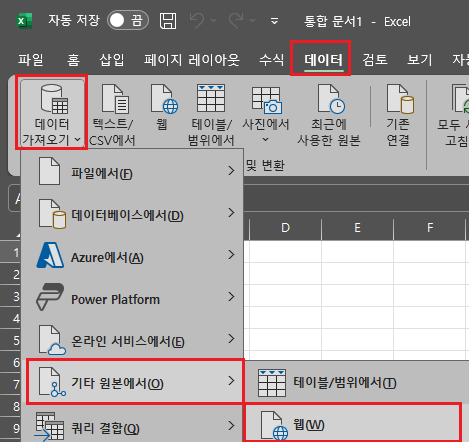469x442 pixels.
Task: Click the 기타 원본에서 file branch icon
Action: point(52,382)
